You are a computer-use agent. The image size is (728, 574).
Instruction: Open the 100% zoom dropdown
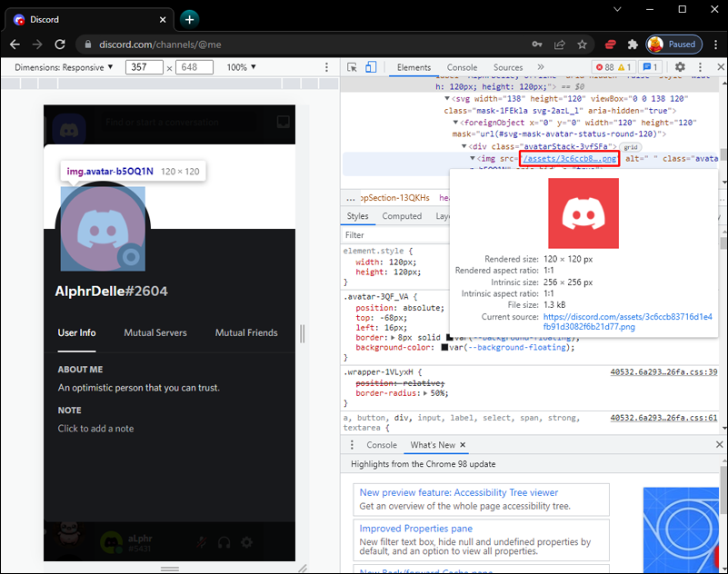pyautogui.click(x=242, y=67)
